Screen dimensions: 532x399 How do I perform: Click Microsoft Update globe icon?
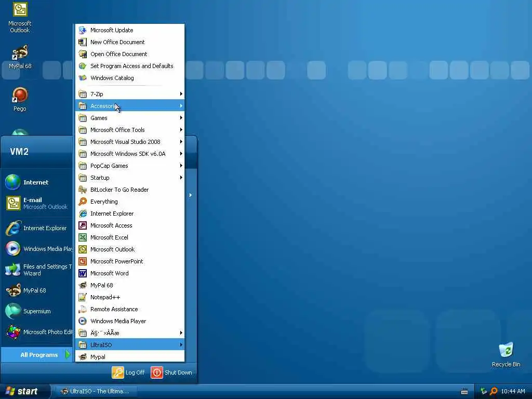pos(83,30)
